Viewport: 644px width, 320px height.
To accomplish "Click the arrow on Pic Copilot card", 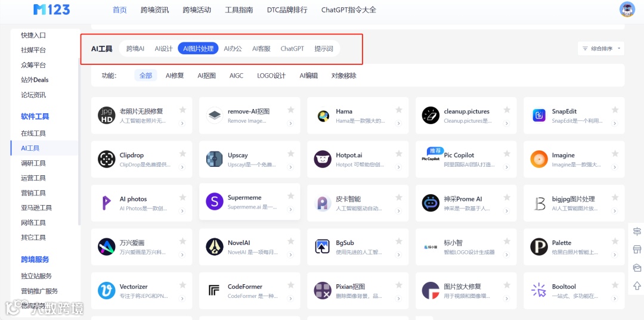I will coord(506,167).
